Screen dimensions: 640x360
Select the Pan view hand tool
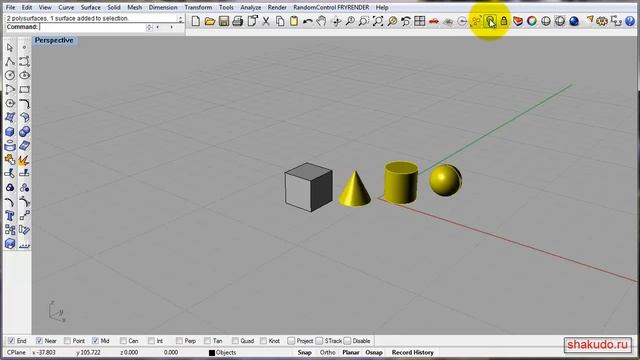322,21
